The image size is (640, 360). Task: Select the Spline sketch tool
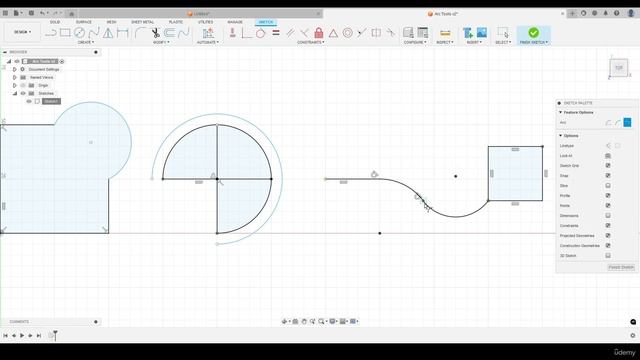pos(94,33)
